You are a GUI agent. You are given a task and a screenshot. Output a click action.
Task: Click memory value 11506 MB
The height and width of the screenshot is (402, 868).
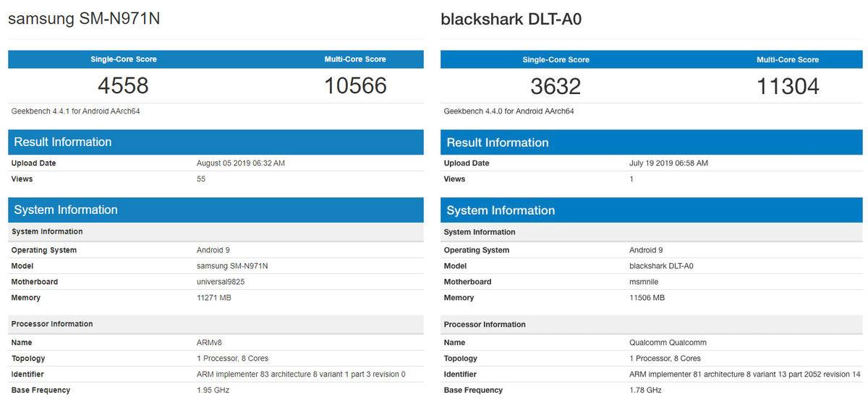tap(647, 298)
